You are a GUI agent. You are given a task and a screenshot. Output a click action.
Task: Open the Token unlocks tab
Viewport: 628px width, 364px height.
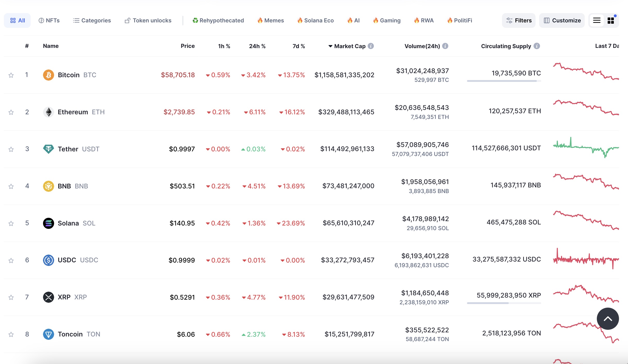[x=148, y=20]
